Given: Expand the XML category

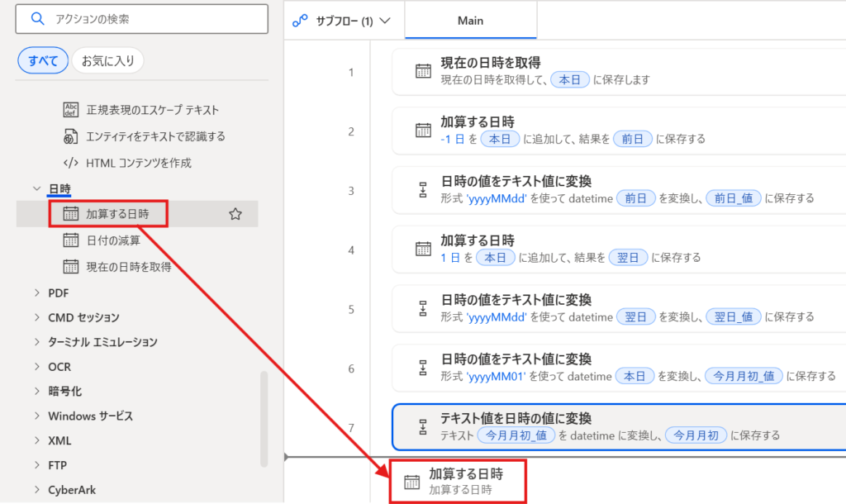Looking at the screenshot, I should click(x=36, y=440).
